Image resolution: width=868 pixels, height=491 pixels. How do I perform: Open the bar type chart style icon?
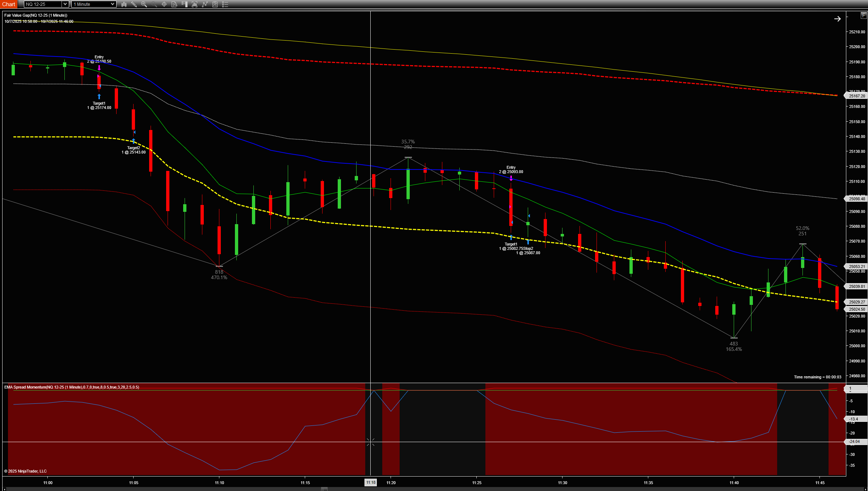(124, 4)
